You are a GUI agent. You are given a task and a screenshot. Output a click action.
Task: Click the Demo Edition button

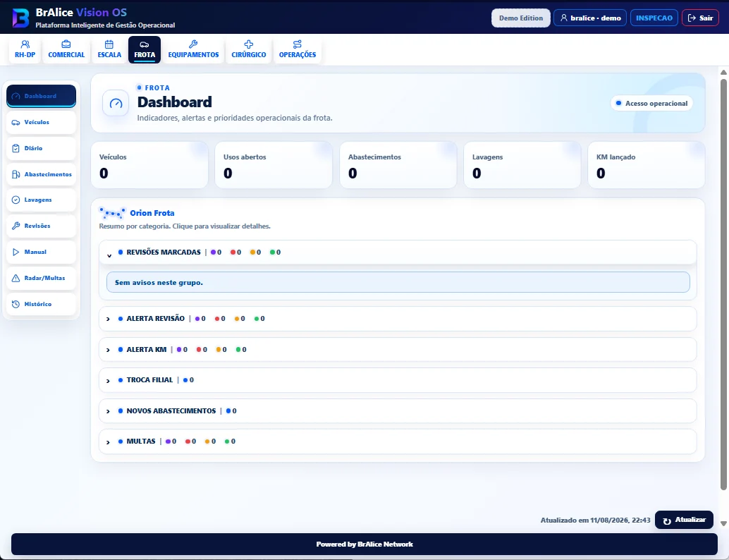coord(521,18)
